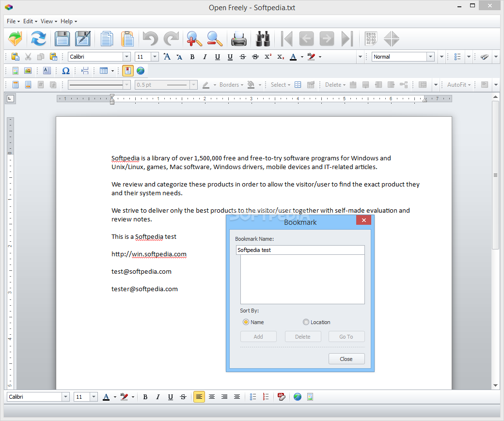Apply superscript formatting
The height and width of the screenshot is (421, 504).
pyautogui.click(x=268, y=57)
